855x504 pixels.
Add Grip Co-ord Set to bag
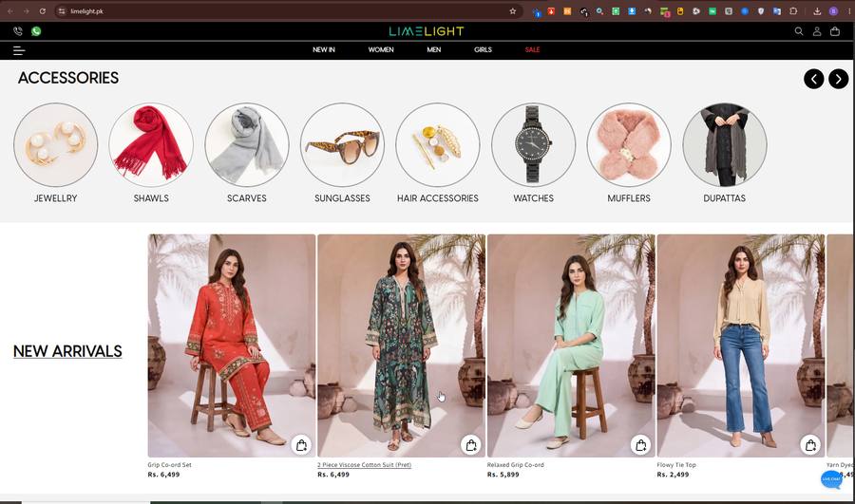tap(301, 444)
